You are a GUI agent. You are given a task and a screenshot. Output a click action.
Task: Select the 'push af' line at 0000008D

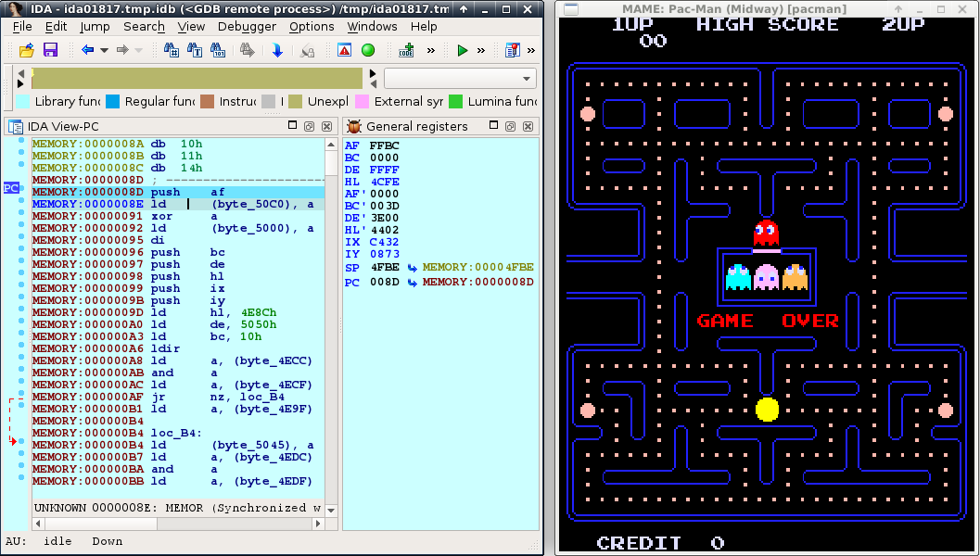coord(178,193)
